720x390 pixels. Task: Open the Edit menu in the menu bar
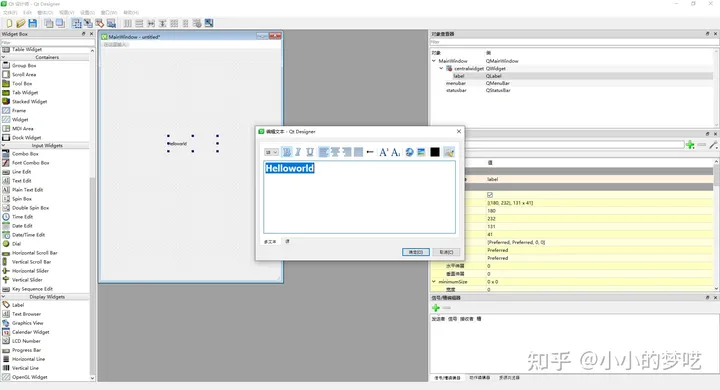(28, 12)
